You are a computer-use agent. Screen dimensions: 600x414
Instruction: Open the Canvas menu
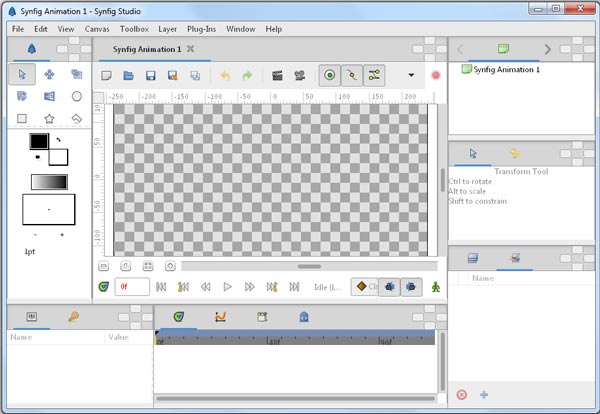coord(97,29)
